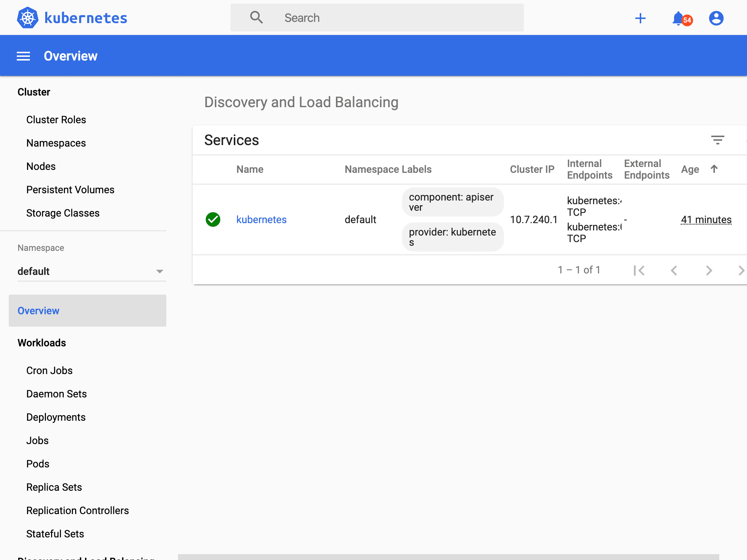Click the Kubernetes helm logo icon

(28, 17)
